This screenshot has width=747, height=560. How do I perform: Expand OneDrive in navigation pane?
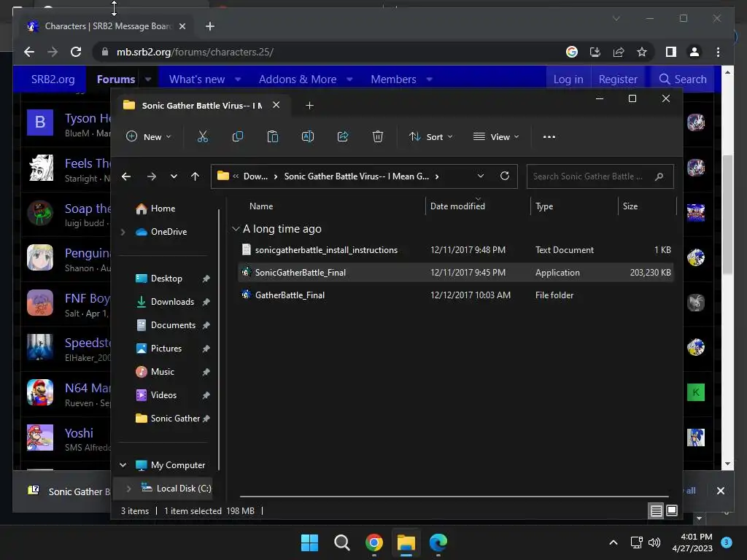pos(123,232)
